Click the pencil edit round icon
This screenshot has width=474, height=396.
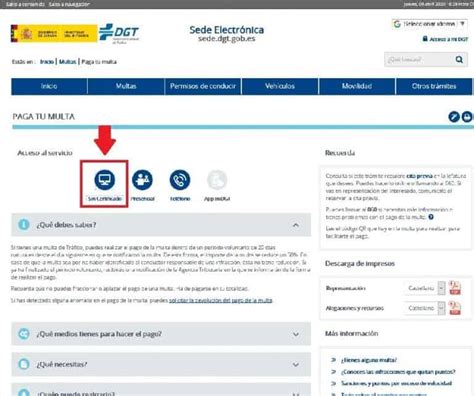pos(454,117)
